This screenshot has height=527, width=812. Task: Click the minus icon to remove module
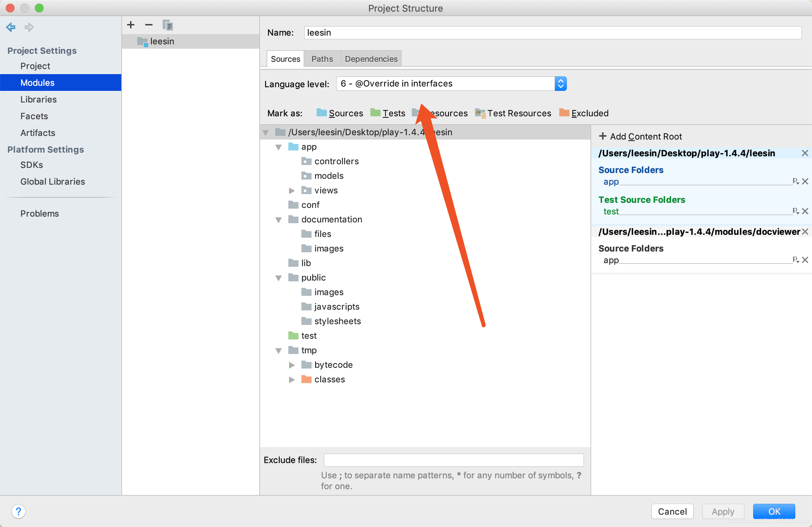coord(149,25)
